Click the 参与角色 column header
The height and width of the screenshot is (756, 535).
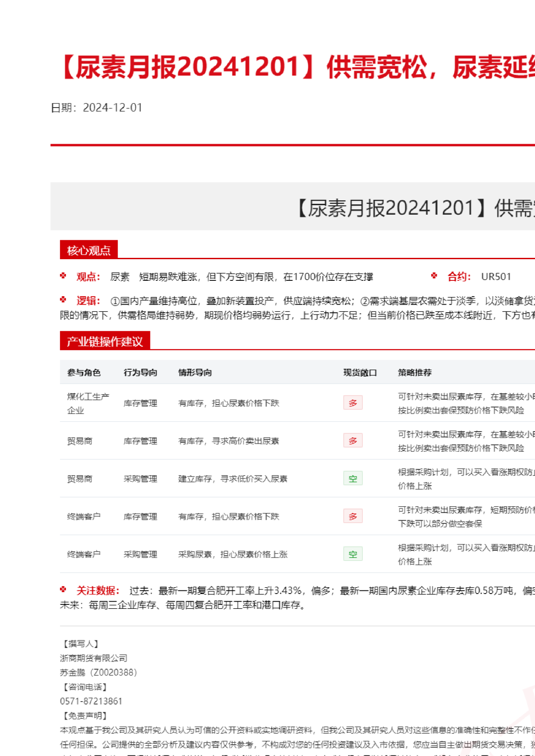[84, 372]
